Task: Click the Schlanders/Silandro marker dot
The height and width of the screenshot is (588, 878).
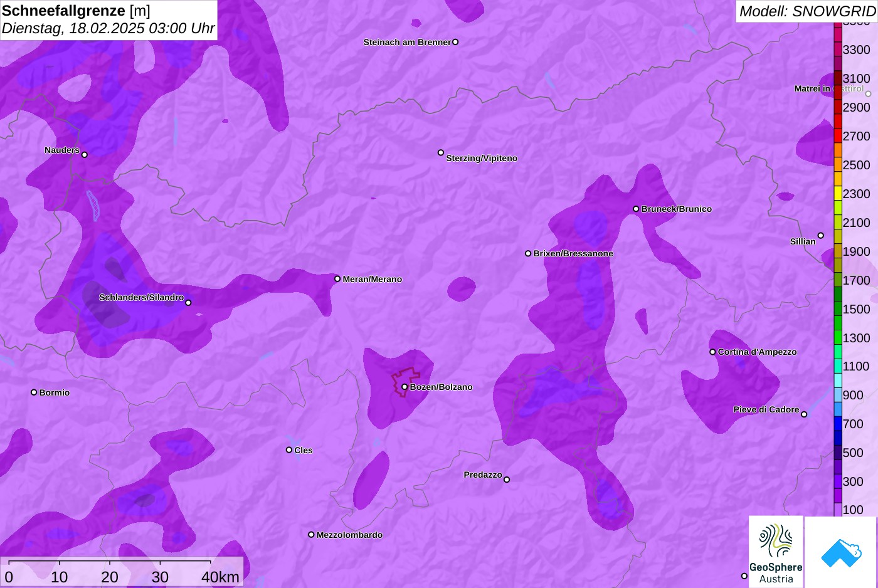Action: [188, 303]
